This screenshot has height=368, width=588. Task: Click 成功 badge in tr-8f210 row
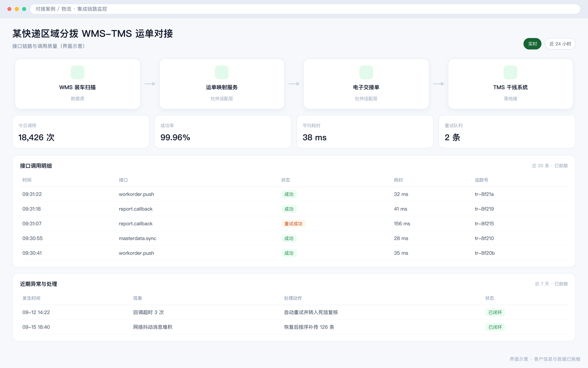289,238
